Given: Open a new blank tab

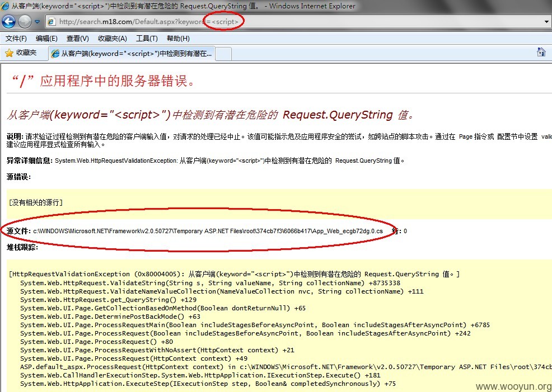Looking at the screenshot, I should tap(223, 54).
